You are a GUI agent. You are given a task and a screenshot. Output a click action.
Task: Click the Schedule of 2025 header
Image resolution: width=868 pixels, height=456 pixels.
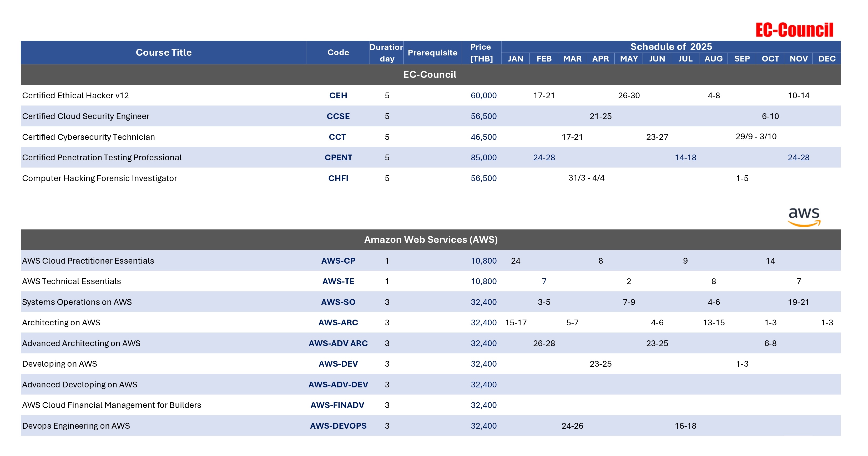coord(671,47)
